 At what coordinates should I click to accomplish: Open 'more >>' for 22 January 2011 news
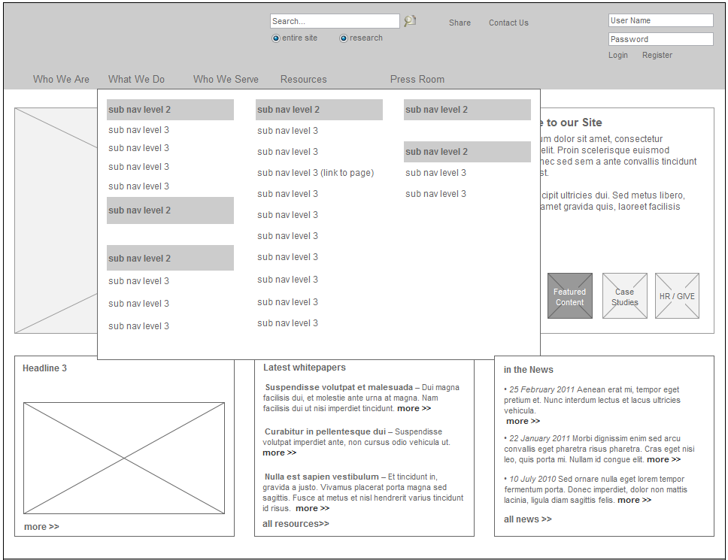663,460
